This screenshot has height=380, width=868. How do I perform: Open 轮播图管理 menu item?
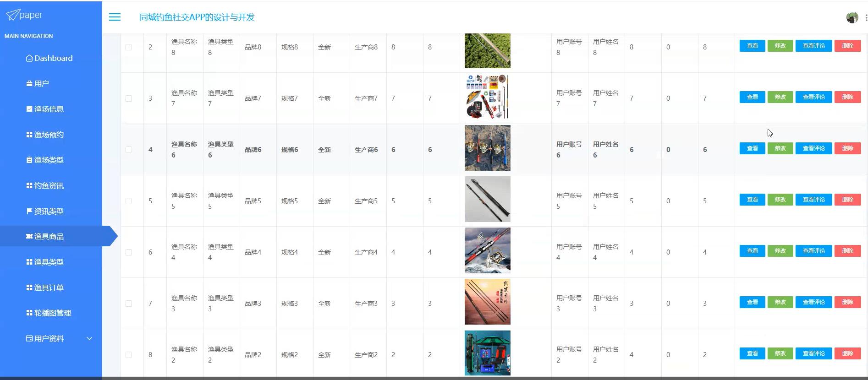51,313
